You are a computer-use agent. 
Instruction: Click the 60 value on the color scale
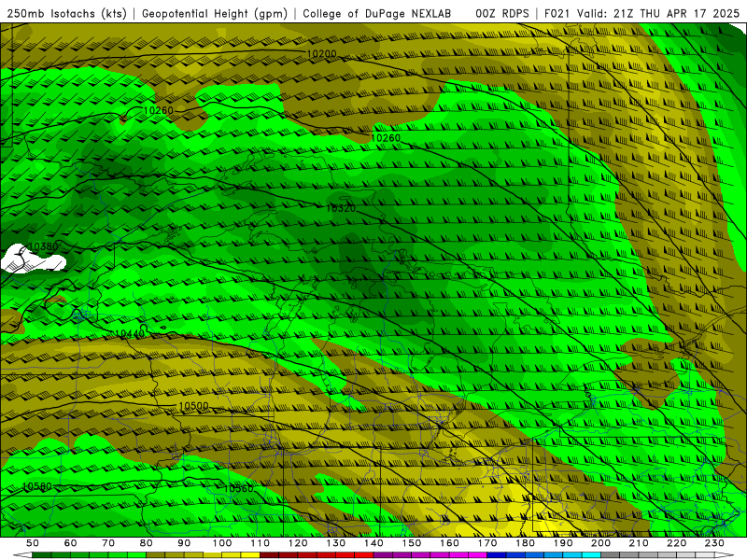(x=70, y=543)
